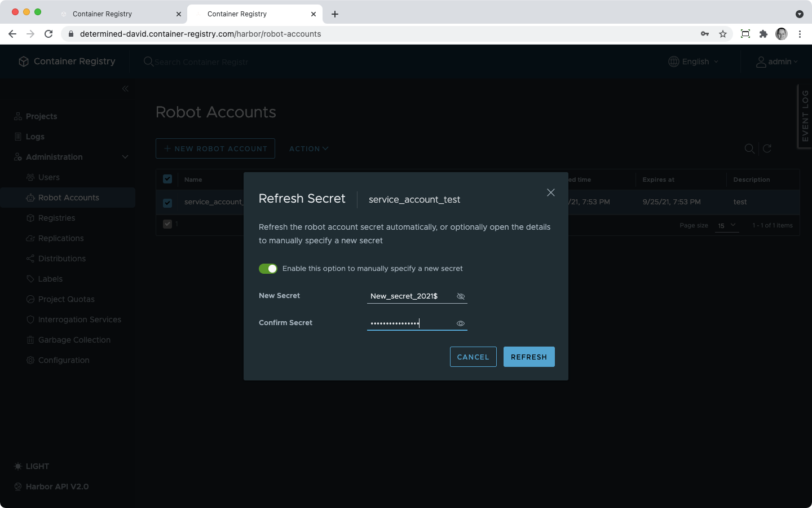The height and width of the screenshot is (508, 812).
Task: Open the browser profile avatar
Action: coord(782,34)
